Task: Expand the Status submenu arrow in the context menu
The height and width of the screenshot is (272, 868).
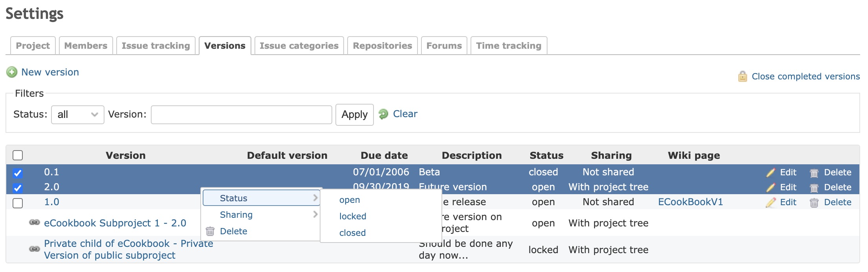Action: pos(315,198)
